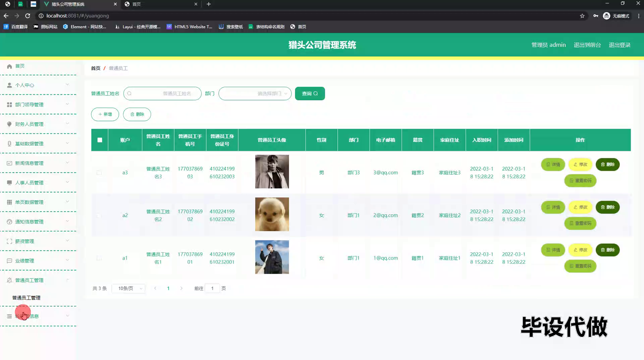This screenshot has width=644, height=360.
Task: Click the 首页 home icon in sidebar
Action: (9, 66)
